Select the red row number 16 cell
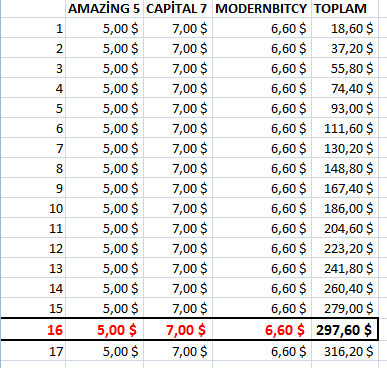Viewport: 387px width, 368px height. click(x=33, y=330)
